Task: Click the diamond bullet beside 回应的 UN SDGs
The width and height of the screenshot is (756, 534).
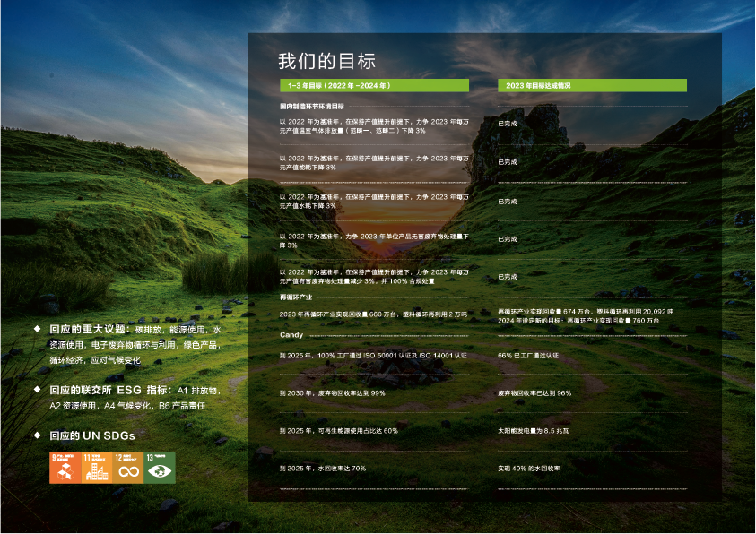Action: [37, 435]
